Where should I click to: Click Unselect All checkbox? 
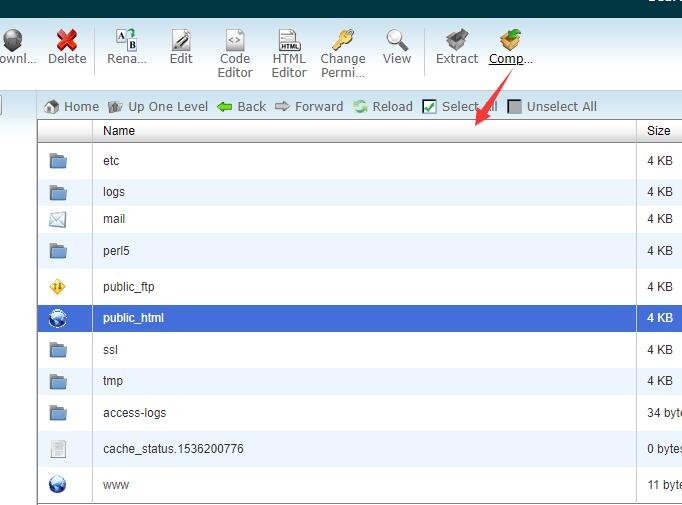point(515,107)
